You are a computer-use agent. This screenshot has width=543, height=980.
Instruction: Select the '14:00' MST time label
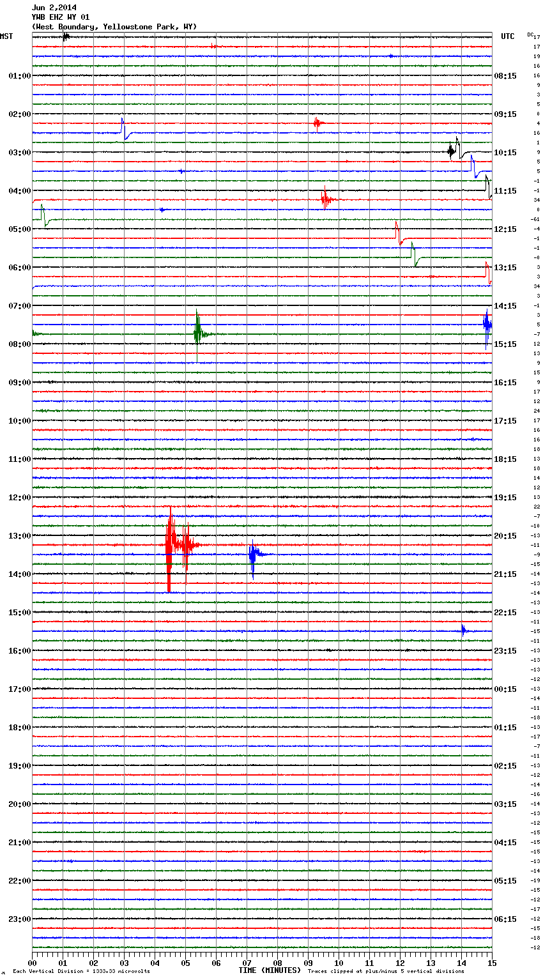(x=19, y=574)
